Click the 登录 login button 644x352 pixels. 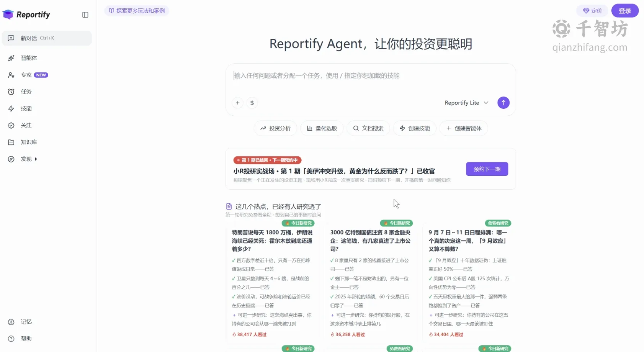[x=625, y=11]
